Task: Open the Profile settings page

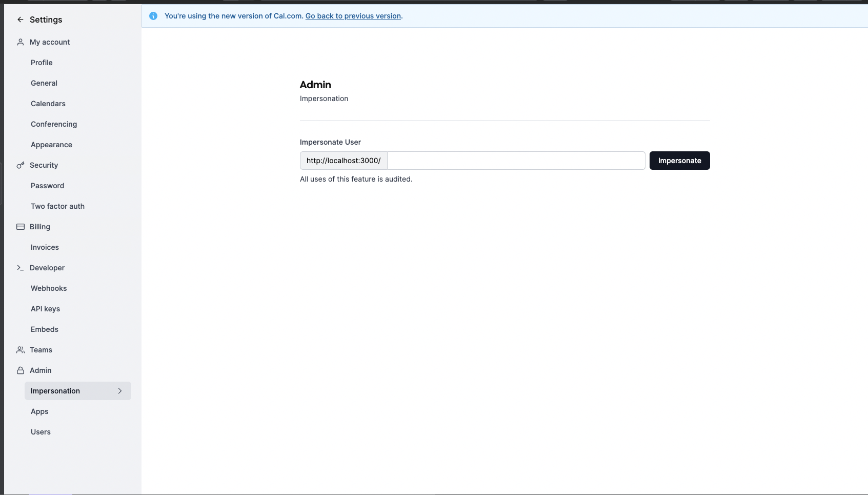Action: (x=42, y=63)
